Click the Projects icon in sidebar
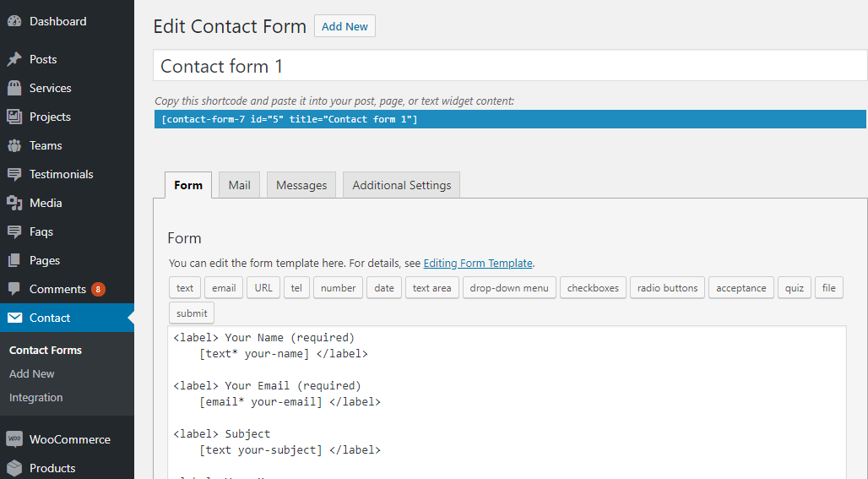Screen dimensions: 868x479 point(14,117)
